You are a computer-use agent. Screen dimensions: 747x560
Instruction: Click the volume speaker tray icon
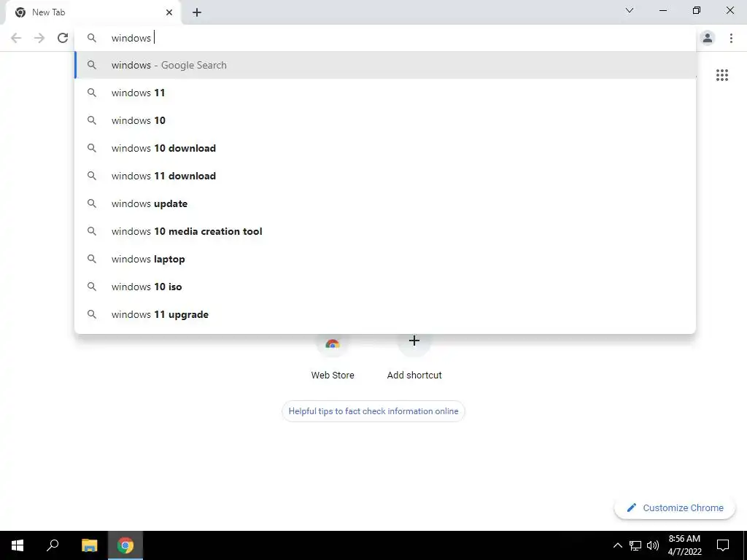tap(653, 545)
